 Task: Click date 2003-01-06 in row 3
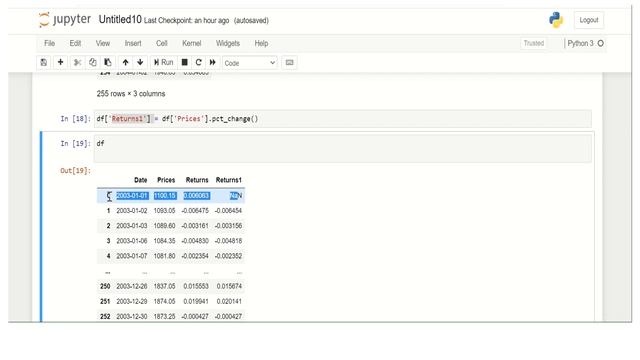tap(131, 241)
